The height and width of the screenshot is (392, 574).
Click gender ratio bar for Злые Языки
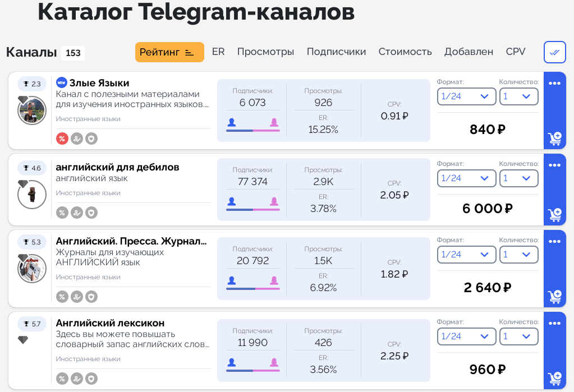point(252,130)
